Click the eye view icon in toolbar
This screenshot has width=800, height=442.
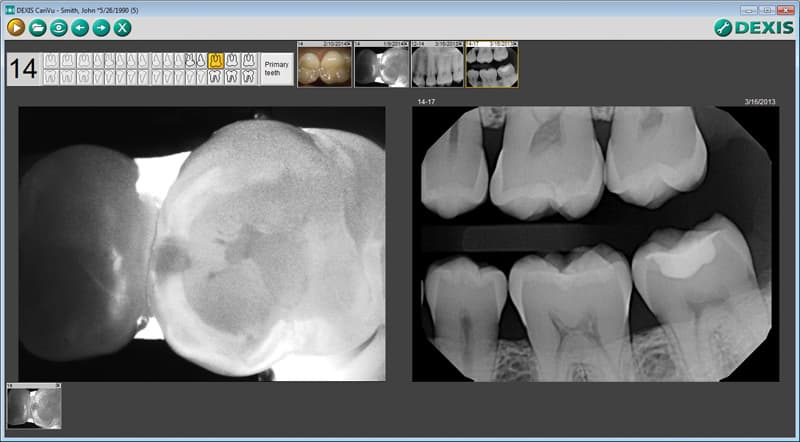click(59, 28)
